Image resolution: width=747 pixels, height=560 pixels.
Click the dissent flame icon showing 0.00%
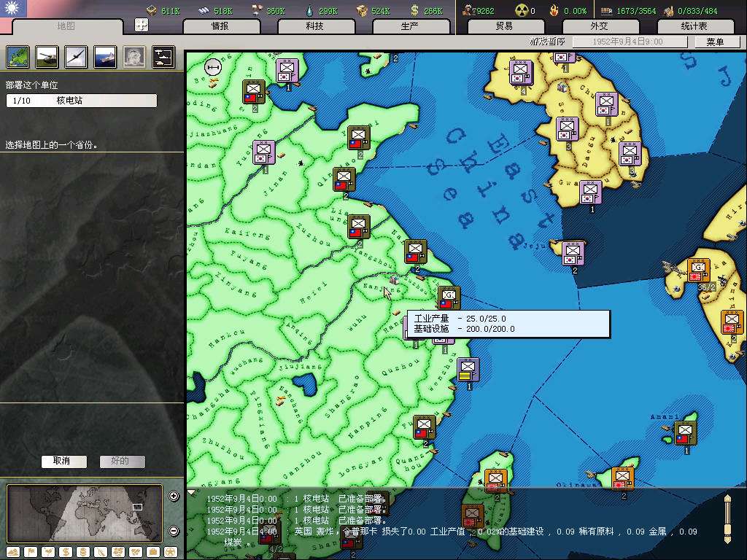coord(554,10)
